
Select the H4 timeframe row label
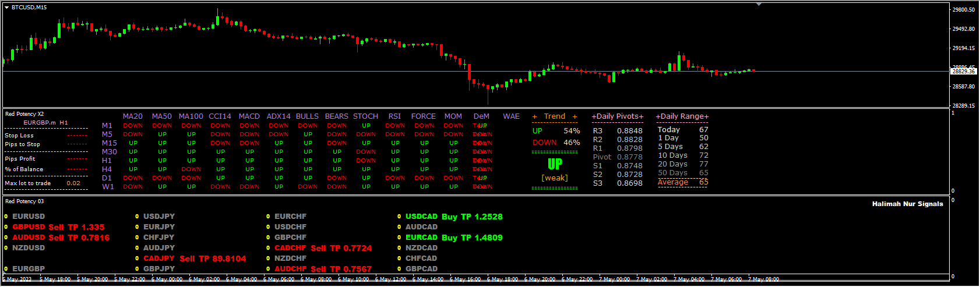[x=107, y=169]
